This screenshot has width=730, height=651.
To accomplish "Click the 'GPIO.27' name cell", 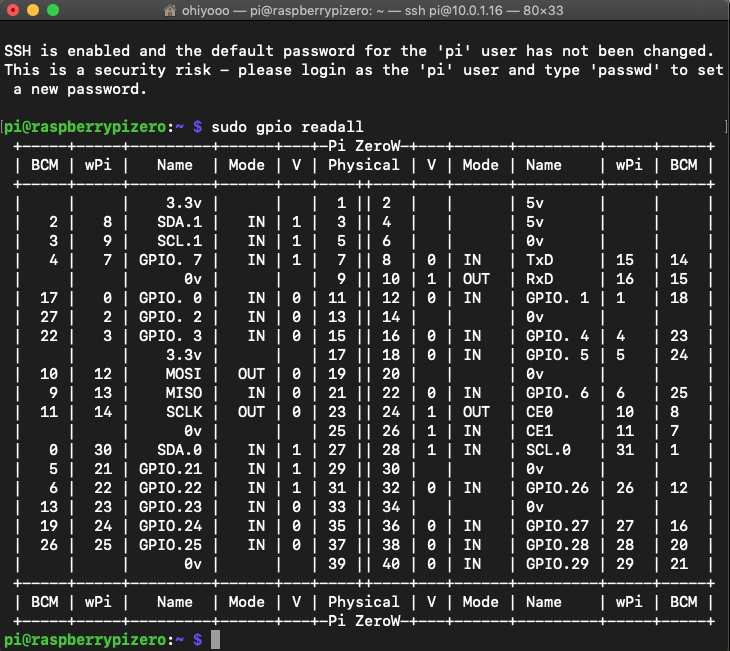I will tap(557, 526).
